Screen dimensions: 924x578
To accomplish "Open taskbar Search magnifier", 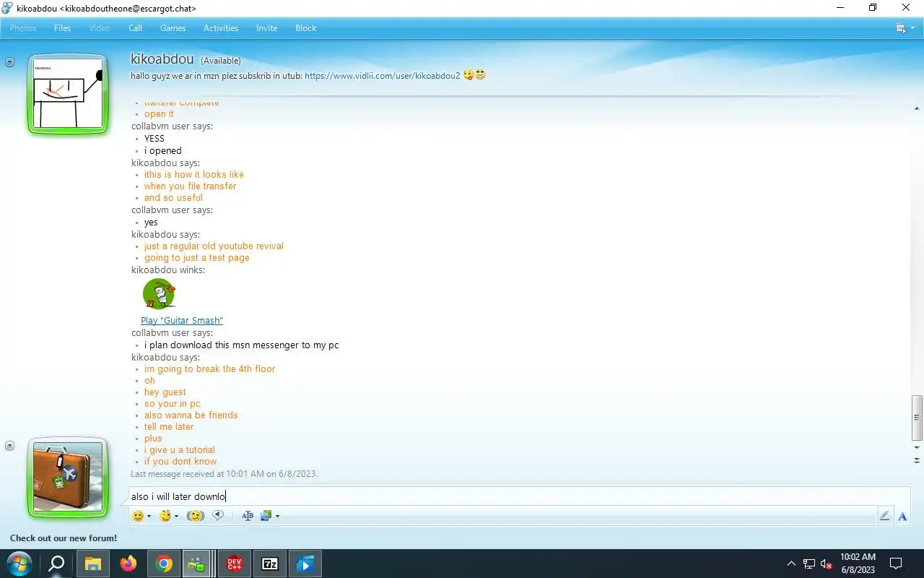I will tap(56, 564).
